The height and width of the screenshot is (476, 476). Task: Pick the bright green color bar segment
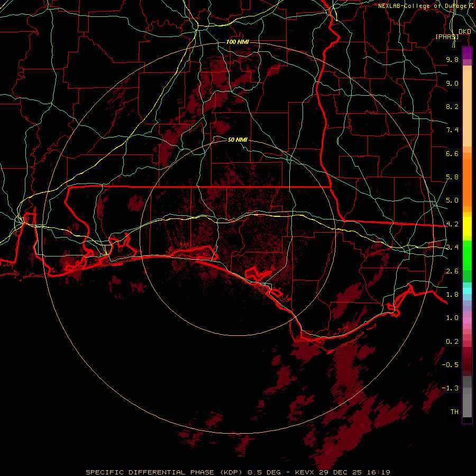point(467,255)
